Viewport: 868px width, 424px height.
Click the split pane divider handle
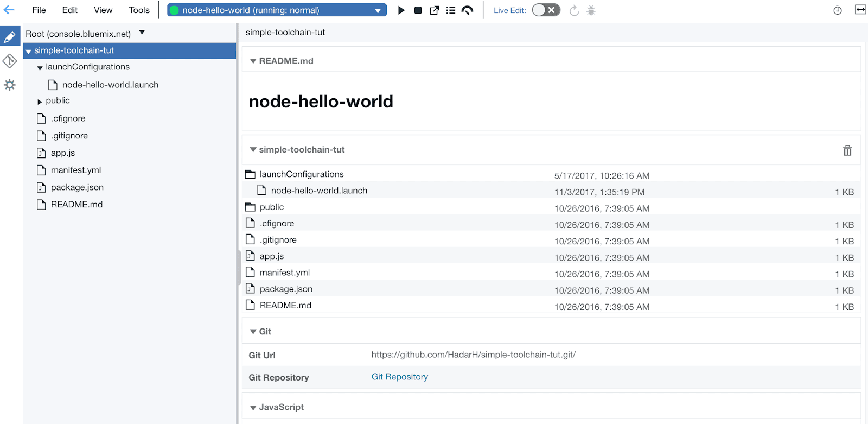tap(239, 268)
